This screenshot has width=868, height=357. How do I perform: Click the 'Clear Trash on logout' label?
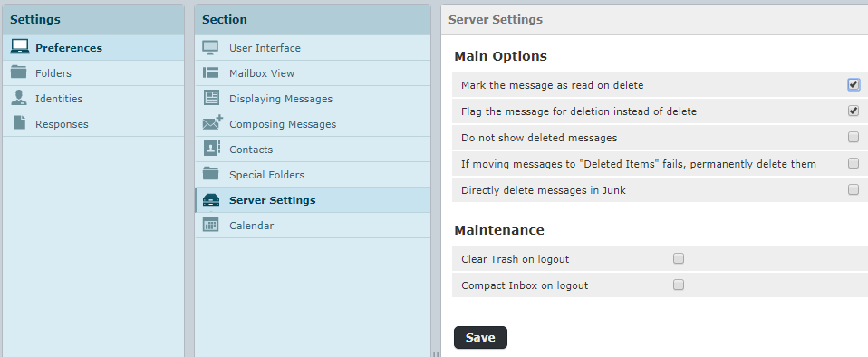point(516,259)
